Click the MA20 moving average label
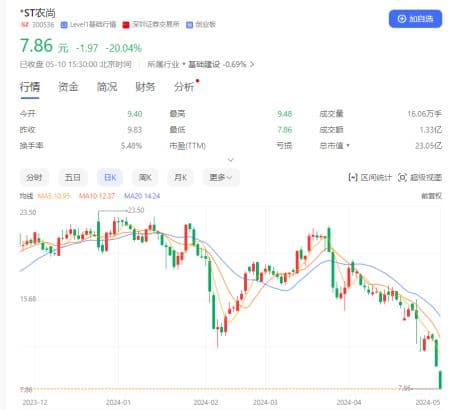The height and width of the screenshot is (410, 454). pos(142,196)
